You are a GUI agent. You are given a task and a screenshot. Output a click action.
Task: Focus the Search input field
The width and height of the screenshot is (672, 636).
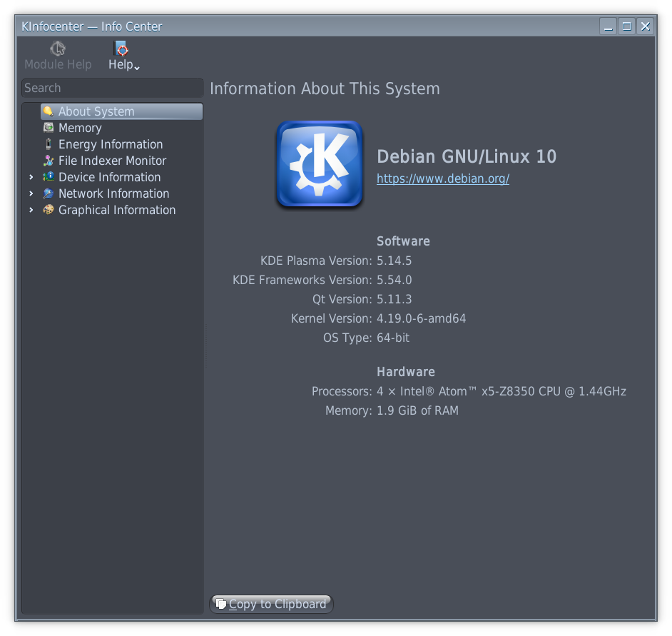coord(112,88)
